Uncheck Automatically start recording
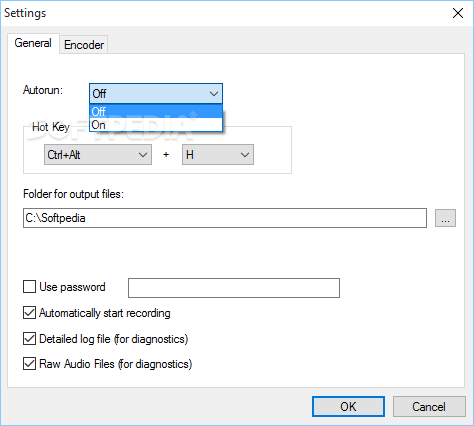 click(x=29, y=313)
